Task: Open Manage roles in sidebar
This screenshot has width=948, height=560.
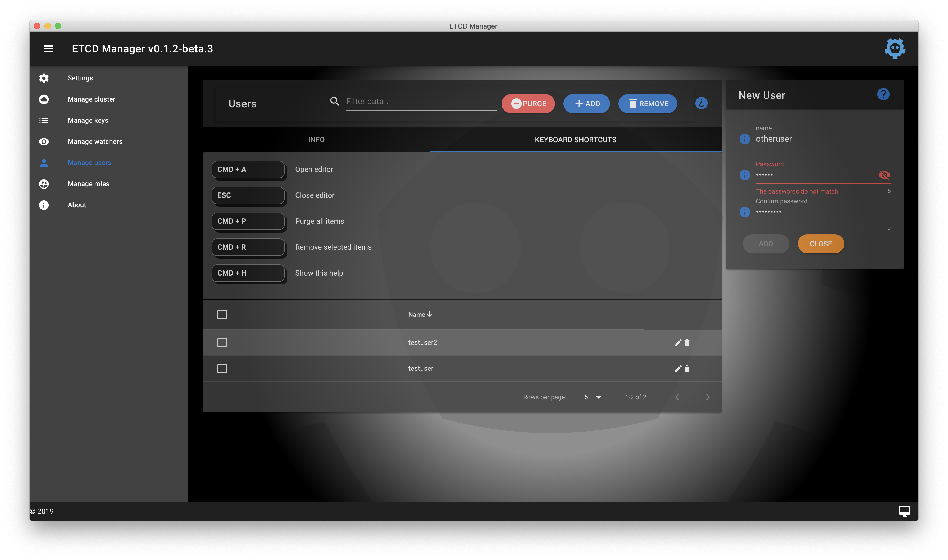Action: coord(88,184)
